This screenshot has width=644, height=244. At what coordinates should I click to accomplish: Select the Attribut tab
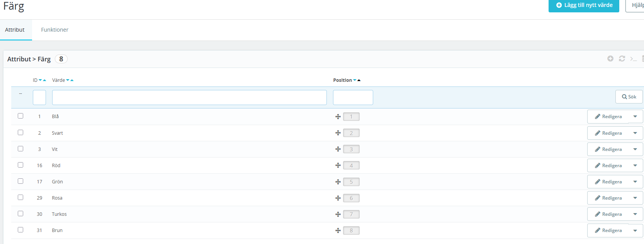pos(15,30)
